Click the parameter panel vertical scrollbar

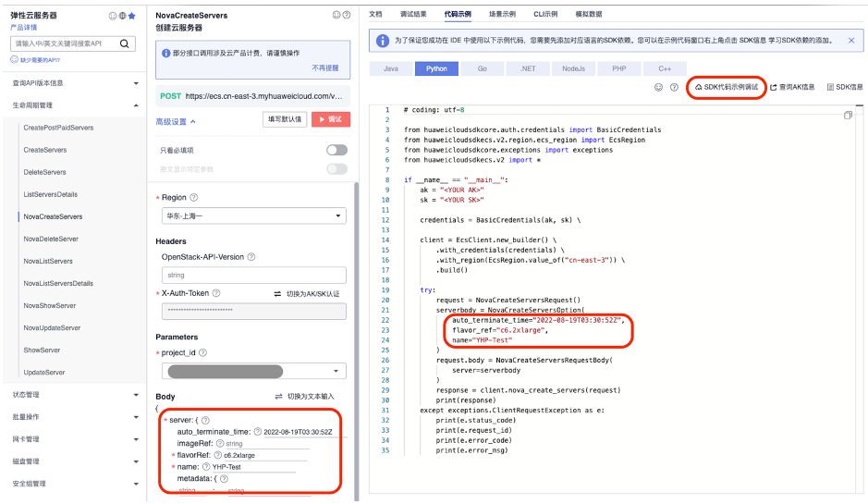click(x=357, y=340)
